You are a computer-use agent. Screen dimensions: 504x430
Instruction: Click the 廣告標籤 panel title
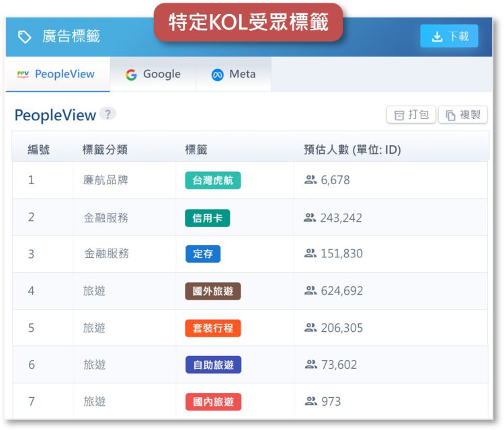coord(71,36)
